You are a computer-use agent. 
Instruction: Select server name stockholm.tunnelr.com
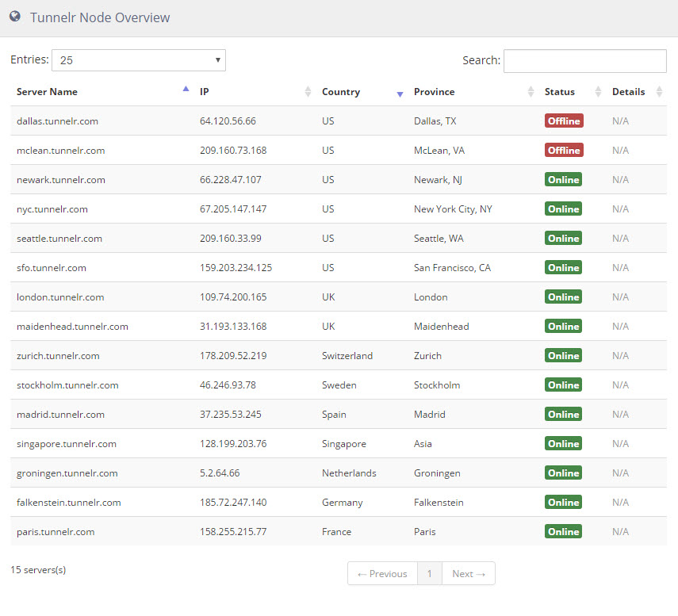pyautogui.click(x=67, y=385)
